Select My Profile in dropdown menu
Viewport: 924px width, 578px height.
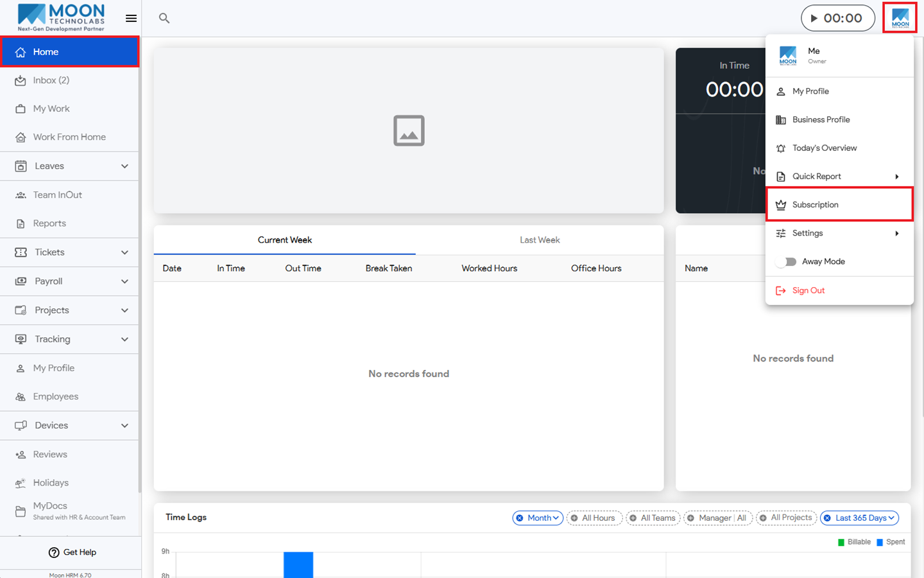[839, 91]
